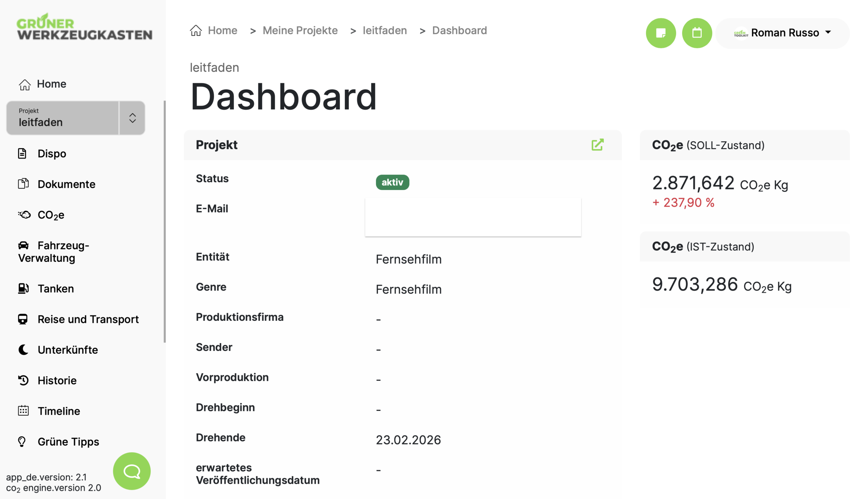Open the Projekt edit external-link icon
Screen dimensions: 868x499
click(597, 145)
